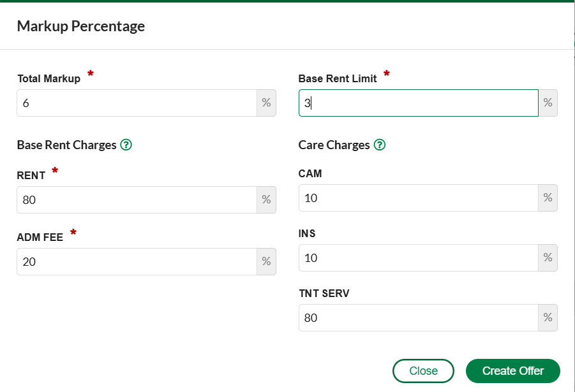This screenshot has height=392, width=575.
Task: Click percent suffix of Base Rent Limit field
Action: (548, 103)
